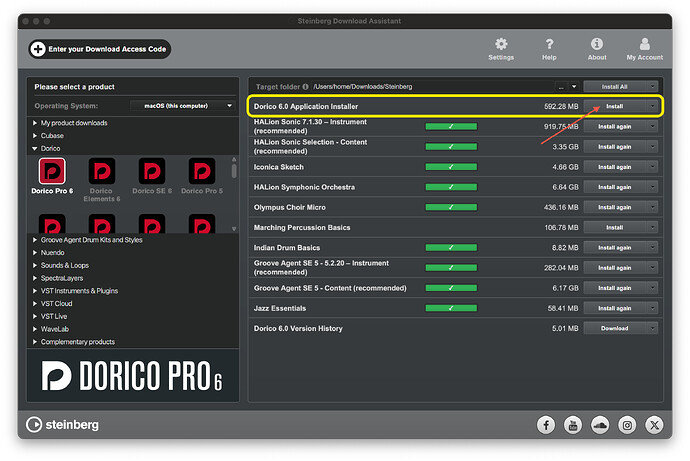This screenshot has height=461, width=690.
Task: Expand Groove Agent Drum Kits and Styles
Action: click(35, 240)
